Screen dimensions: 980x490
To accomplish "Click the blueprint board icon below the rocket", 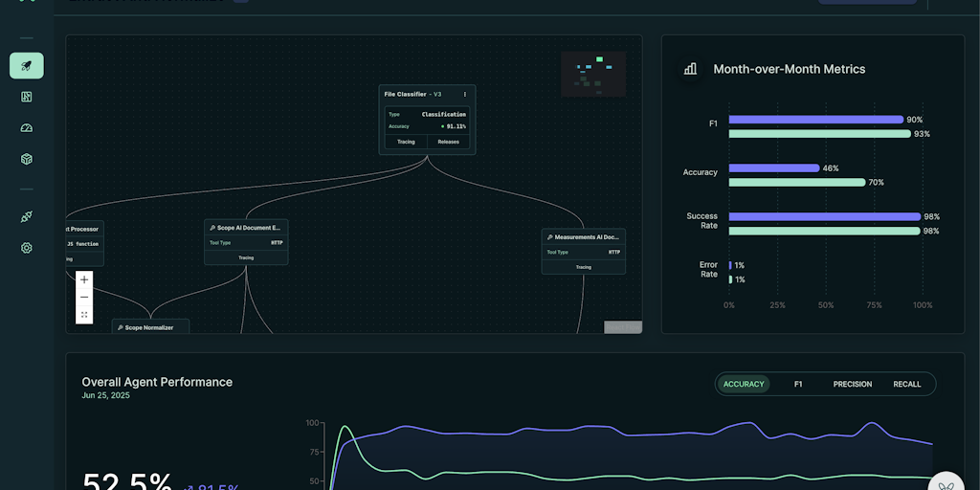I will (27, 97).
